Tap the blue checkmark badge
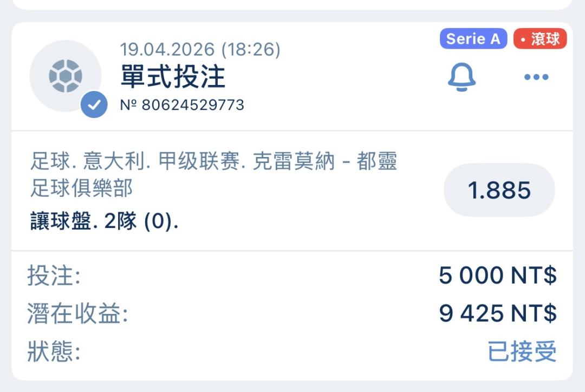Image resolution: width=585 pixels, height=392 pixels. point(94,105)
